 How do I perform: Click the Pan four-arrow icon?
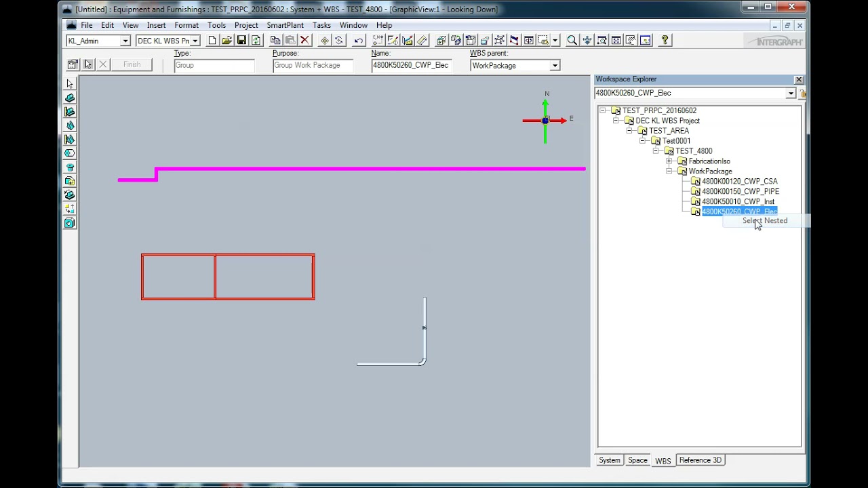point(587,41)
